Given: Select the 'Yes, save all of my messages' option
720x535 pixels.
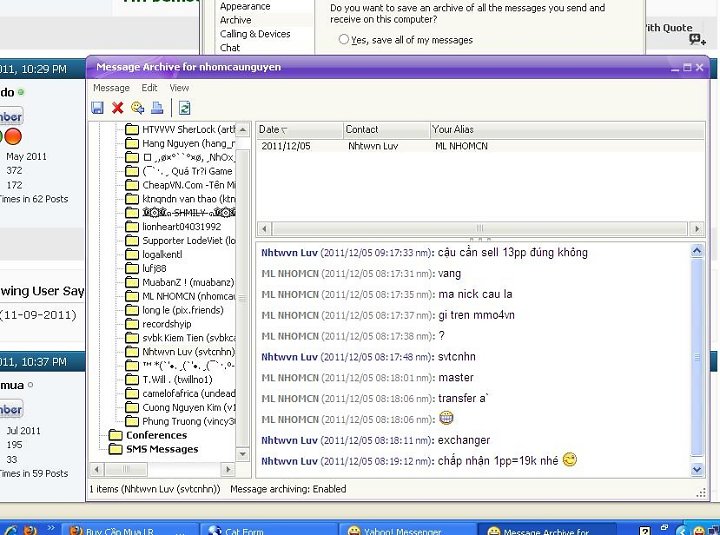Looking at the screenshot, I should click(345, 41).
